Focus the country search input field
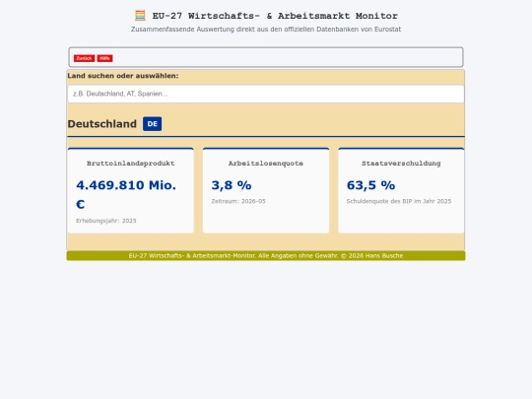Viewport: 532px width, 399px height. pyautogui.click(x=266, y=94)
